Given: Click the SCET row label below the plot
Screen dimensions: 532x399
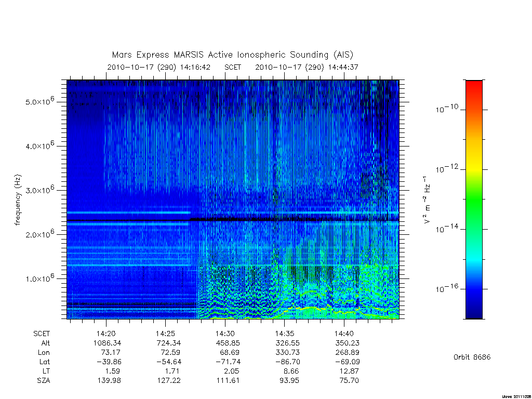Looking at the screenshot, I should tap(42, 334).
